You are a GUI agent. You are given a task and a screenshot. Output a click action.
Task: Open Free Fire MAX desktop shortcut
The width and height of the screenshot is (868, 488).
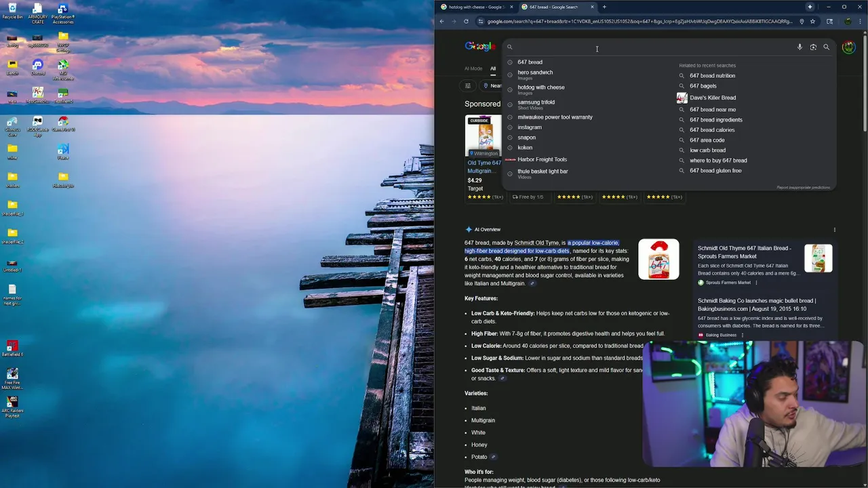point(12,379)
